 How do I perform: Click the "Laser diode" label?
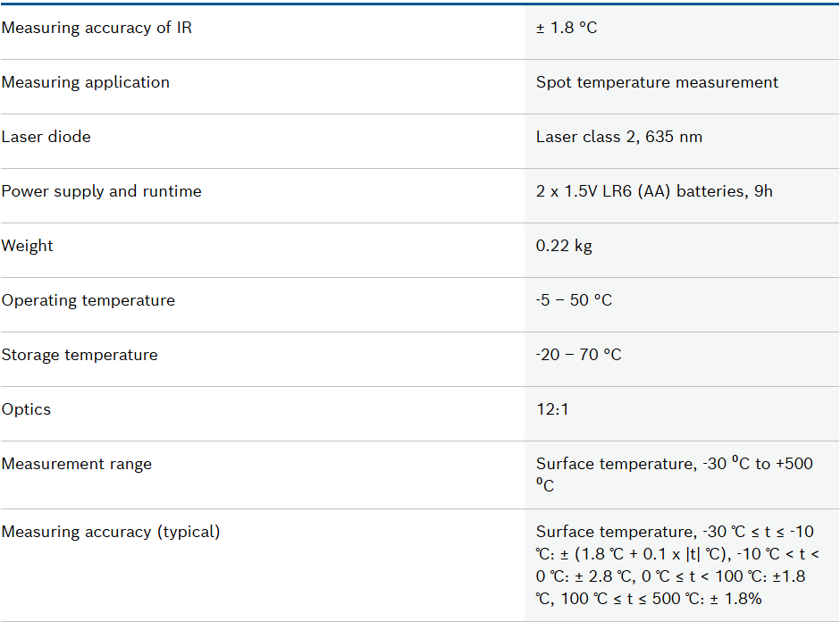(46, 137)
